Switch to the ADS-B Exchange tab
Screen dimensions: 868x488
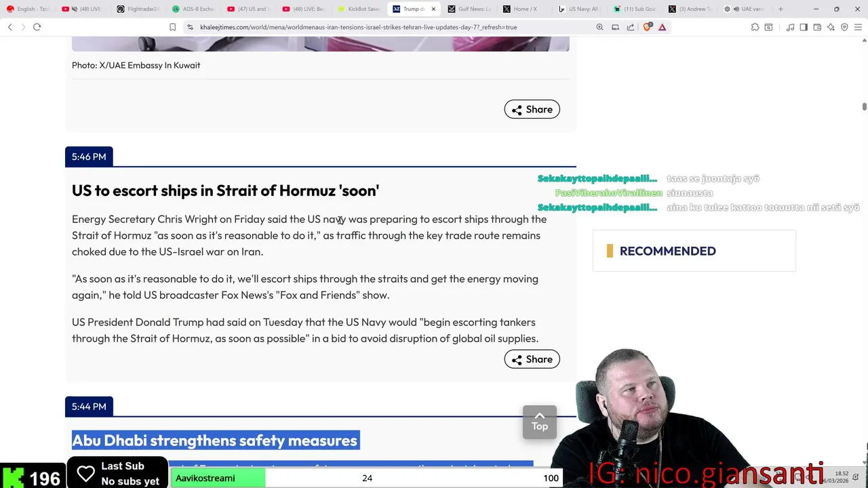[x=193, y=9]
